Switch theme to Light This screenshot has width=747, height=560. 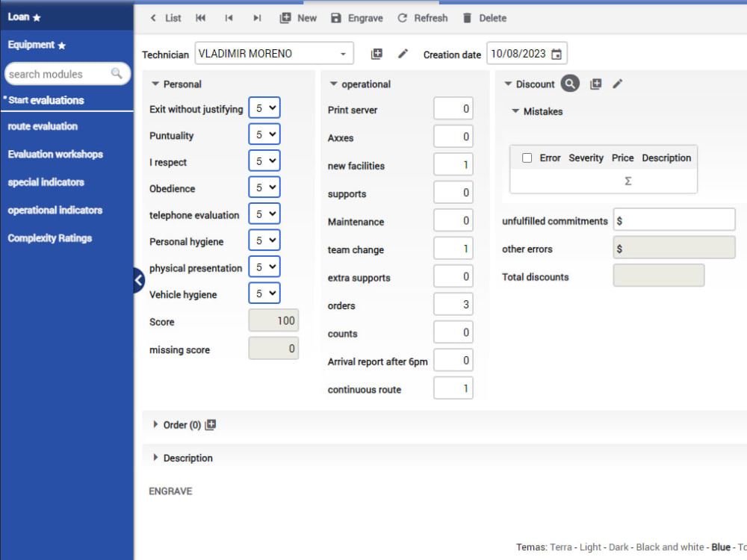pos(590,547)
